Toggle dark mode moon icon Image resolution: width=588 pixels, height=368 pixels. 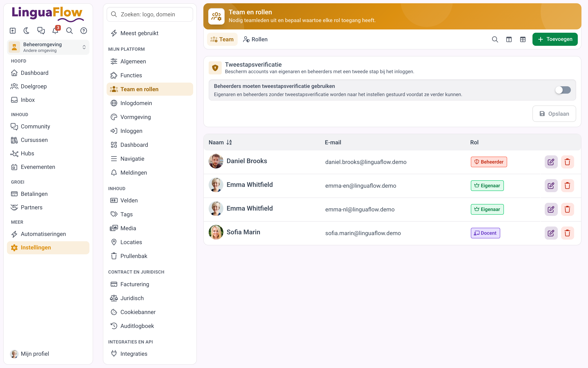tap(27, 31)
